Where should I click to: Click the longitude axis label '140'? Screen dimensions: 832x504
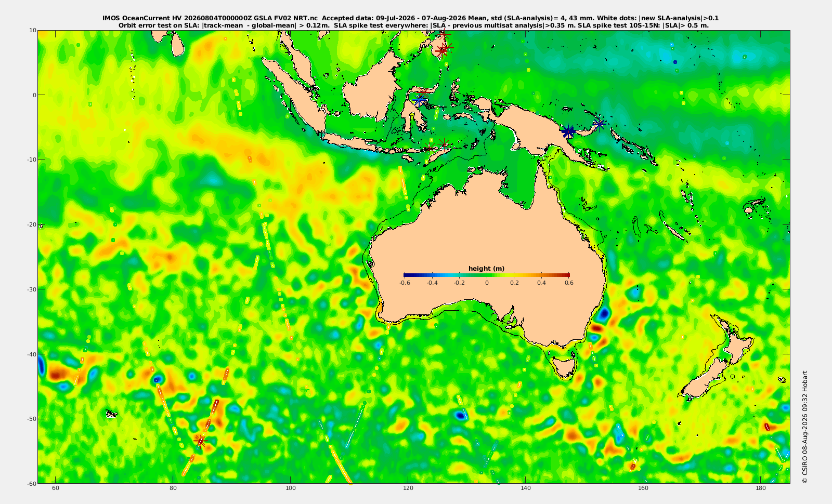click(x=526, y=488)
